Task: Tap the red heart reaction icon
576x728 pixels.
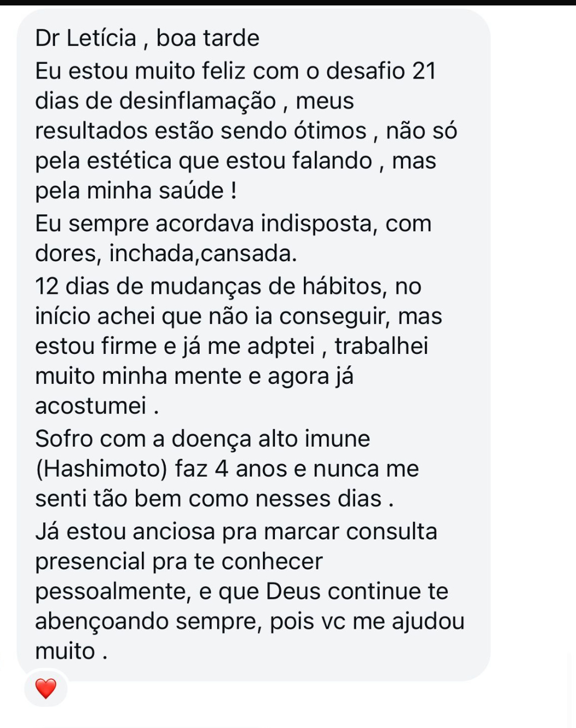Action: (46, 688)
